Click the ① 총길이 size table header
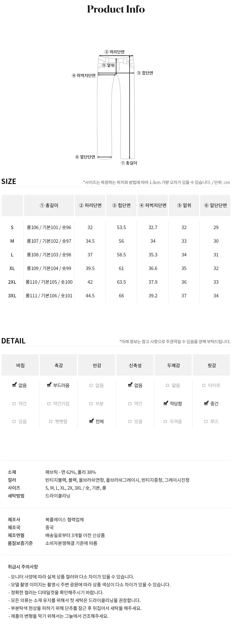The width and height of the screenshot is (232, 644). [x=49, y=205]
